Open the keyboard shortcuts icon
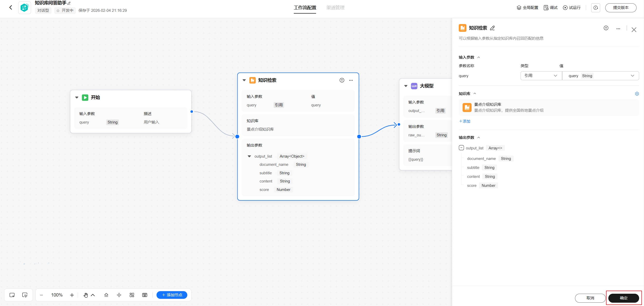Viewport: 644px width, 306px height. click(145, 295)
